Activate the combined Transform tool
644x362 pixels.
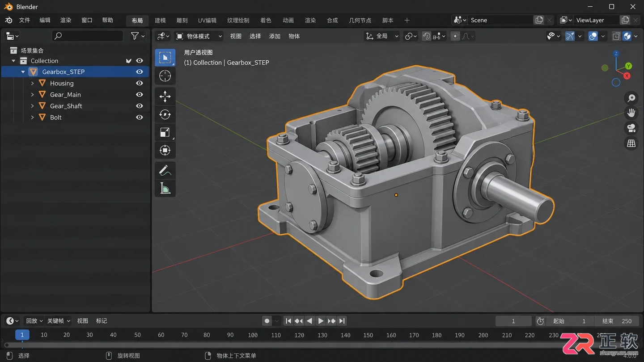165,151
